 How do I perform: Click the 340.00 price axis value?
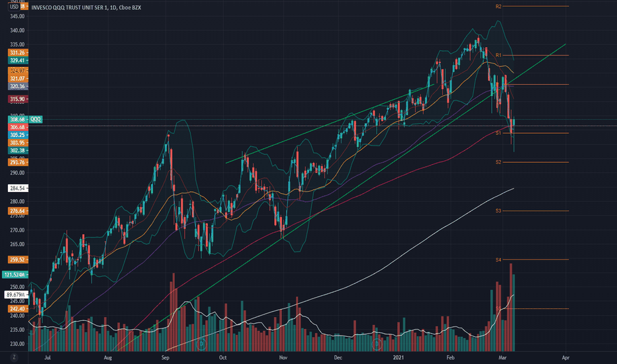[x=17, y=30]
